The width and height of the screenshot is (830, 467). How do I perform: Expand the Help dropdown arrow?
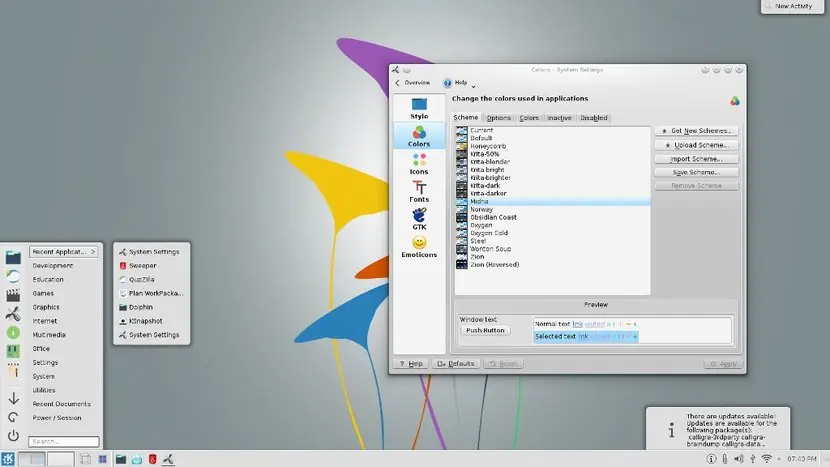473,86
